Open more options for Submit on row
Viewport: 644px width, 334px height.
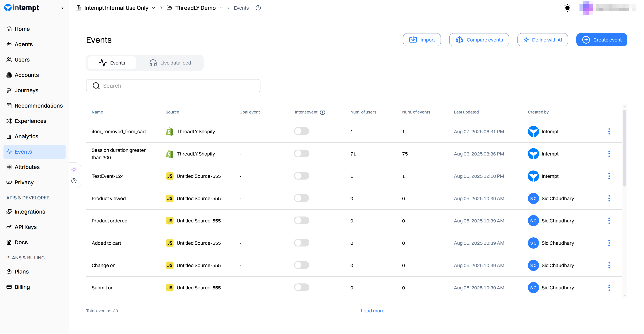pos(609,288)
